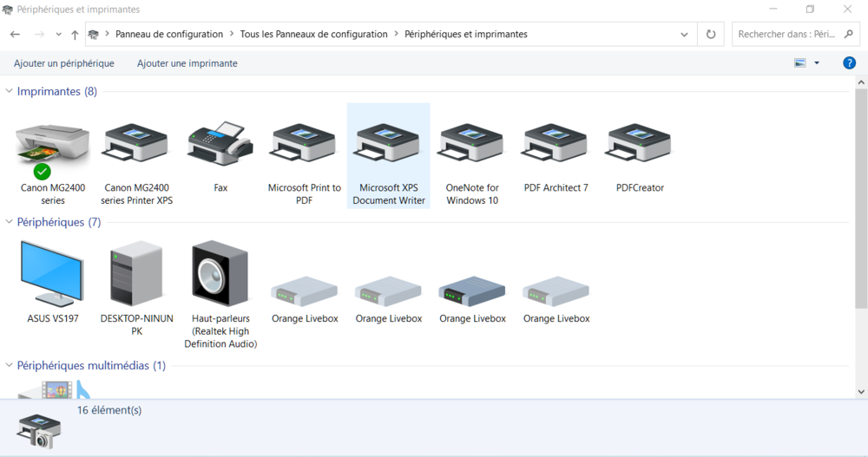Click the Rechercher search field
The width and height of the screenshot is (868, 457).
tap(786, 35)
